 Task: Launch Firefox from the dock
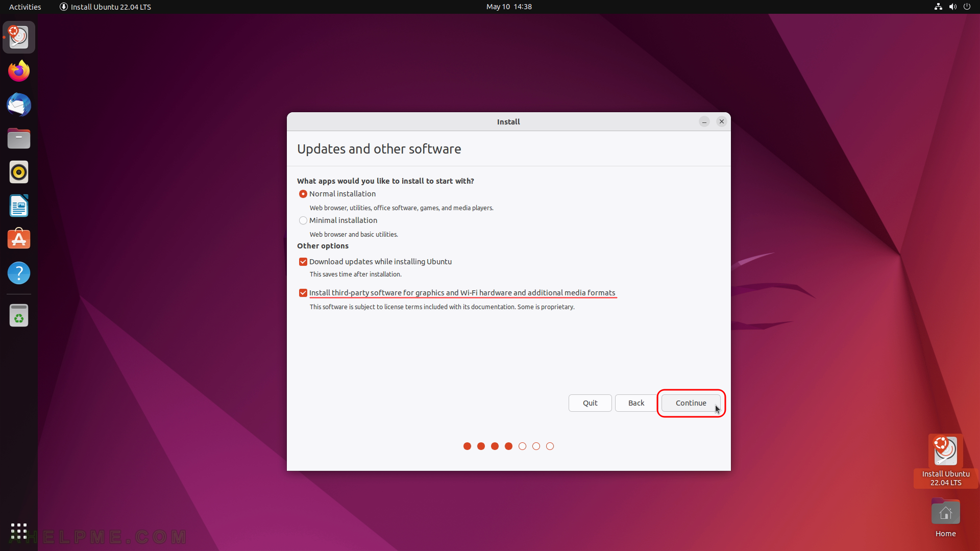(x=19, y=71)
